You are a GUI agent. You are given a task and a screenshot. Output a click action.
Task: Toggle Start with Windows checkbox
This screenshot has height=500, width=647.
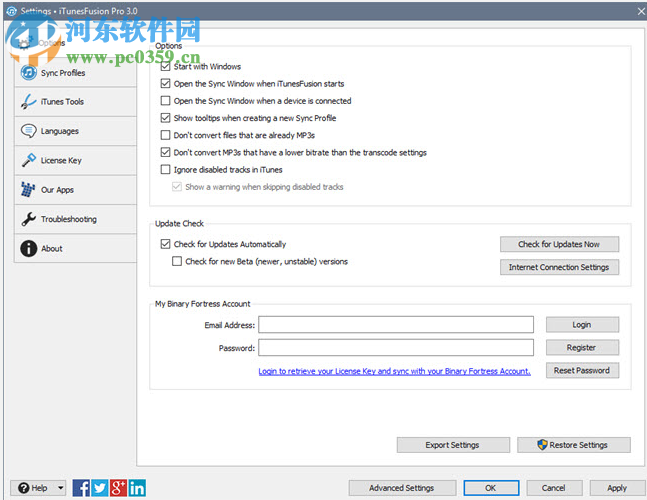tap(165, 66)
